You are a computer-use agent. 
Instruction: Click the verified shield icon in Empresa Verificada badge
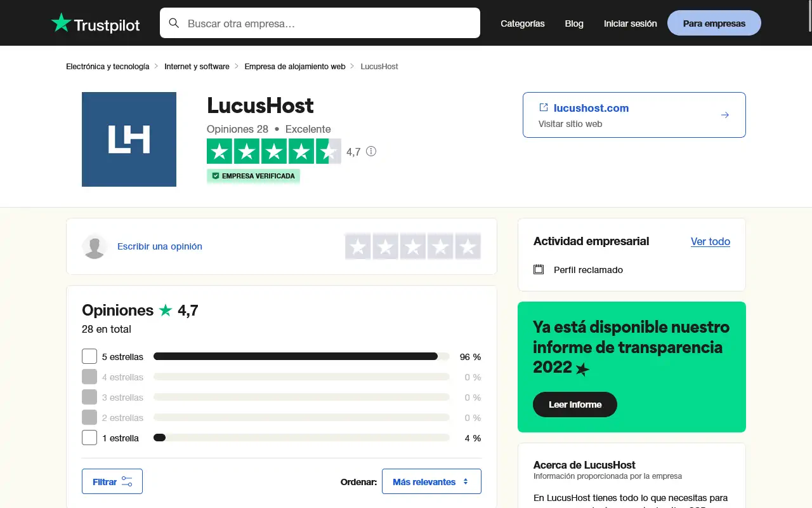click(215, 176)
